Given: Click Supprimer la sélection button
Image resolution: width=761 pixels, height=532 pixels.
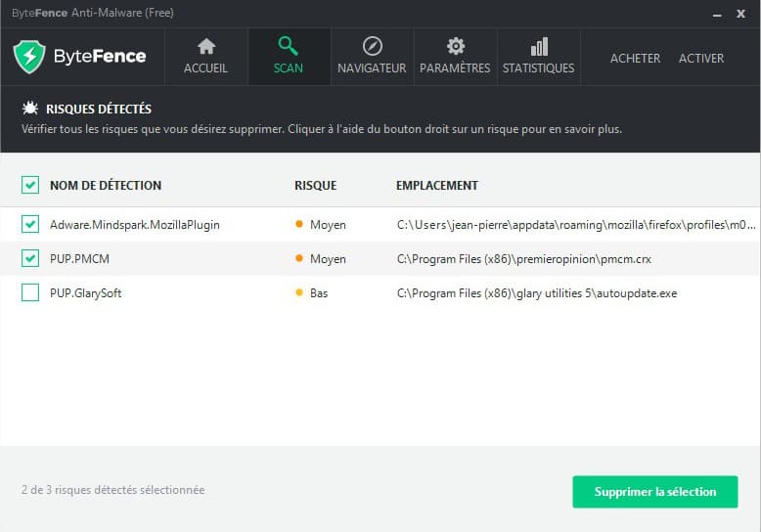Looking at the screenshot, I should click(x=655, y=492).
